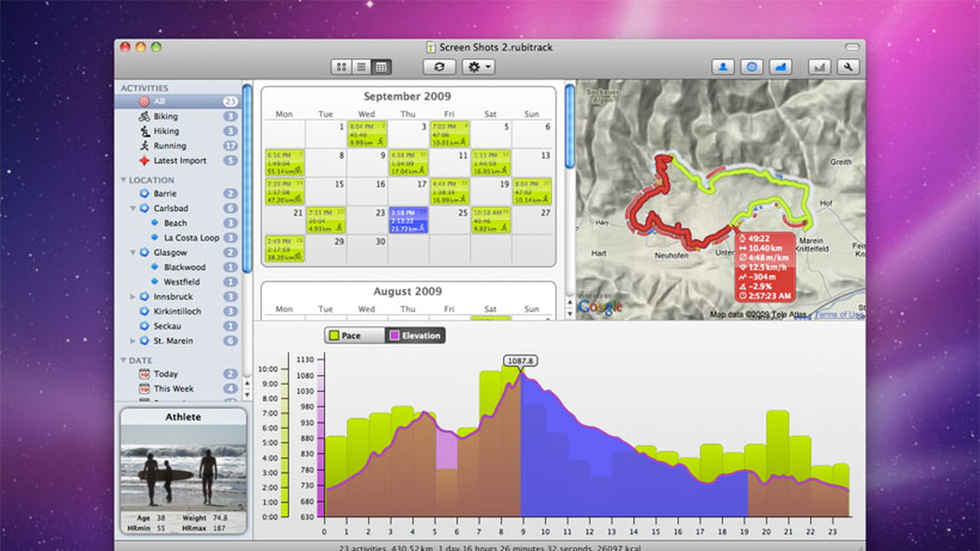
Task: Select the blue September 24 activity
Action: click(x=408, y=220)
